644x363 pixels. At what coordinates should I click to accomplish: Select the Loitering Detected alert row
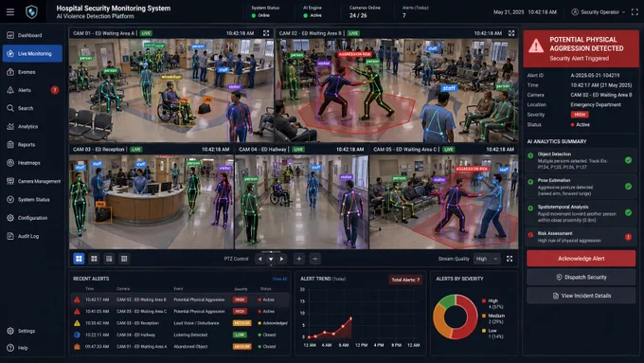[x=180, y=335]
